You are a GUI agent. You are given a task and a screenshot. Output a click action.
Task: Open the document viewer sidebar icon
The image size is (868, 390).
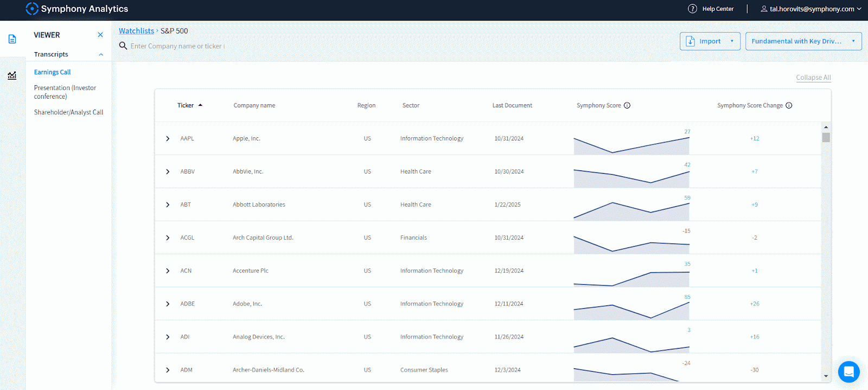coord(12,39)
